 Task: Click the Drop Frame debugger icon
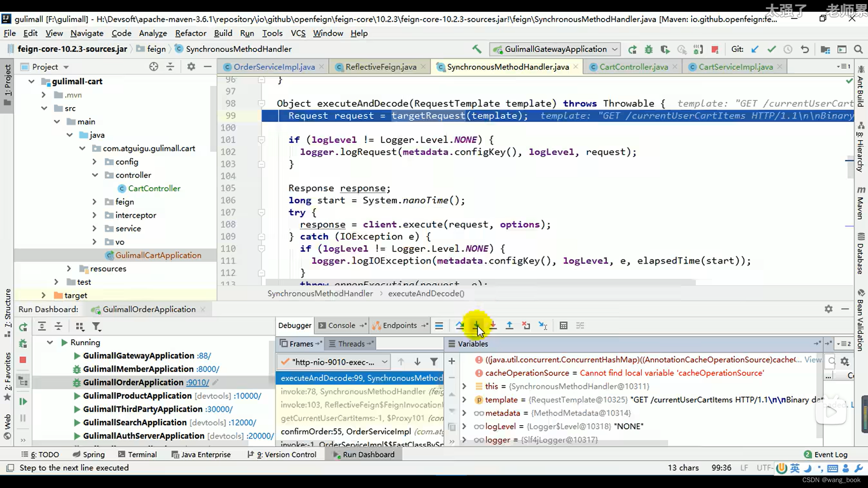(x=526, y=325)
